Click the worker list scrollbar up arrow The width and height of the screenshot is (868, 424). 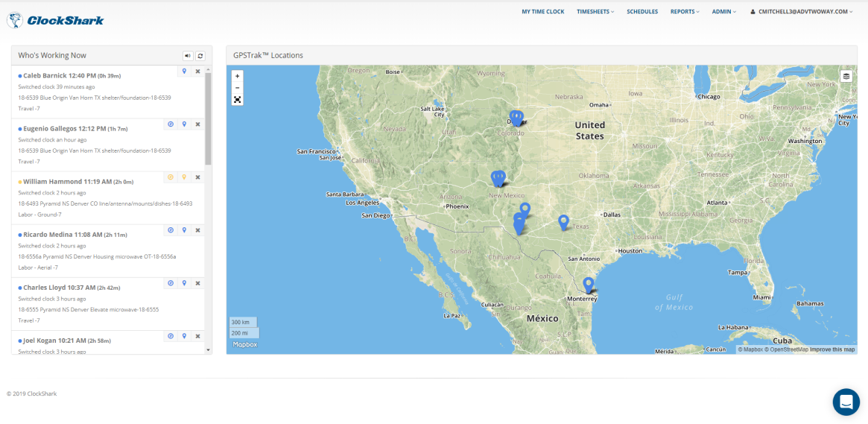point(208,70)
